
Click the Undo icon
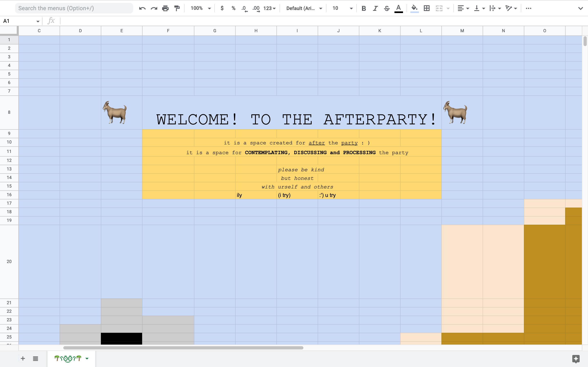142,9
